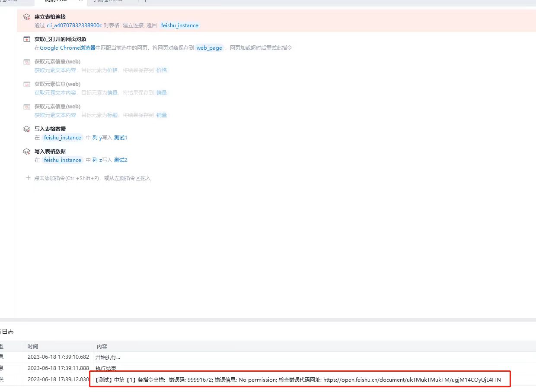Click the Google Chrome浏览器 parameter
Viewport: 536px width, 392px height.
[67, 48]
